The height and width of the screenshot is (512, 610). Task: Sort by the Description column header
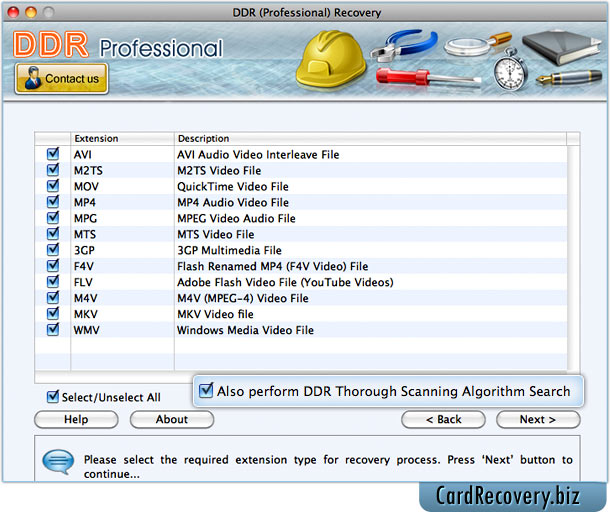[x=370, y=139]
